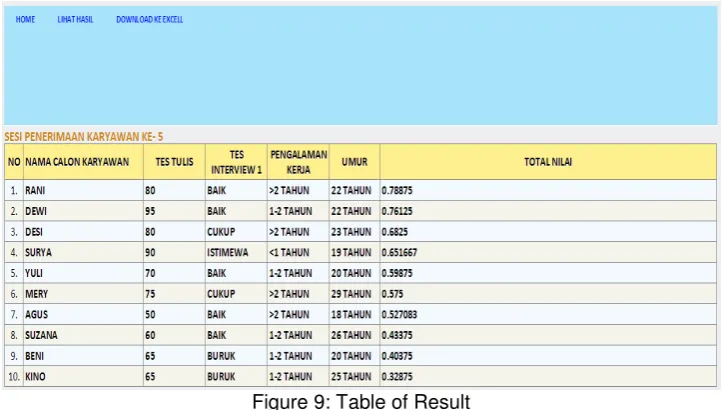Image resolution: width=723 pixels, height=410 pixels.
Task: Open the HOME menu link
Action: pos(25,19)
